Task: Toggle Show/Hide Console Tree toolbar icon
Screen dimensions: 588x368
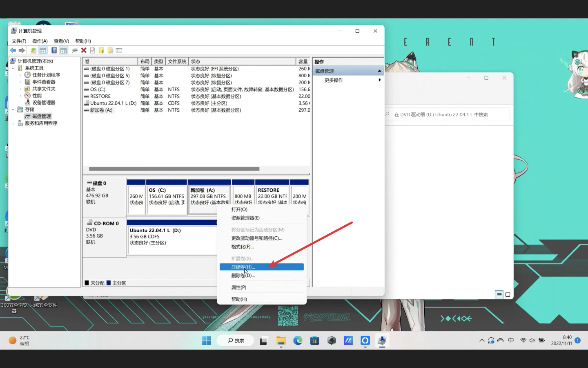Action: pos(43,50)
